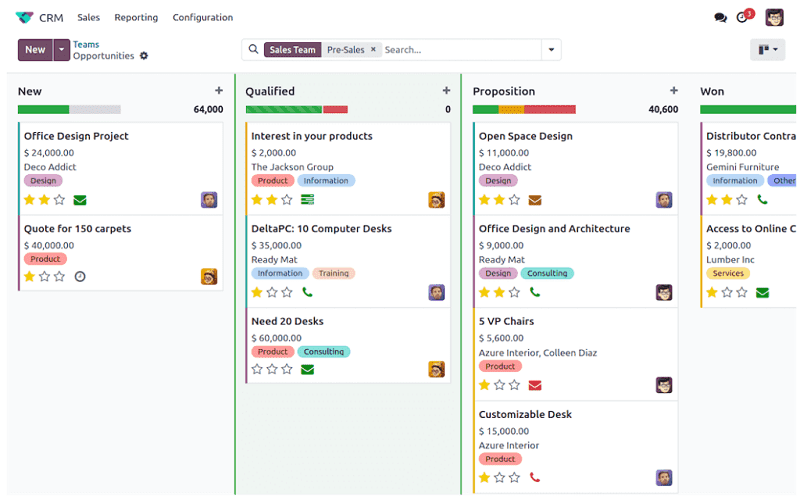Screen dimensions: 800x500
Task: Click envelope activity icon on Open Space Design
Action: 535,200
